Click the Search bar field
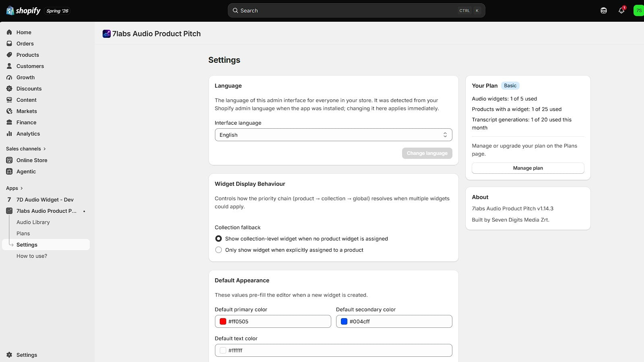This screenshot has width=644, height=362. [356, 11]
